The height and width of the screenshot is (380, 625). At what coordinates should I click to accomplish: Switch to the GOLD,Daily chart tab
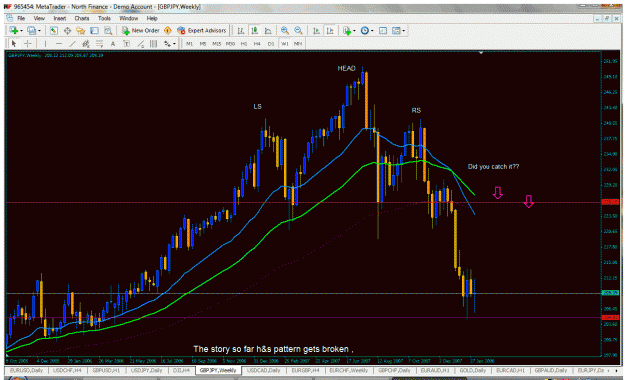[x=472, y=370]
